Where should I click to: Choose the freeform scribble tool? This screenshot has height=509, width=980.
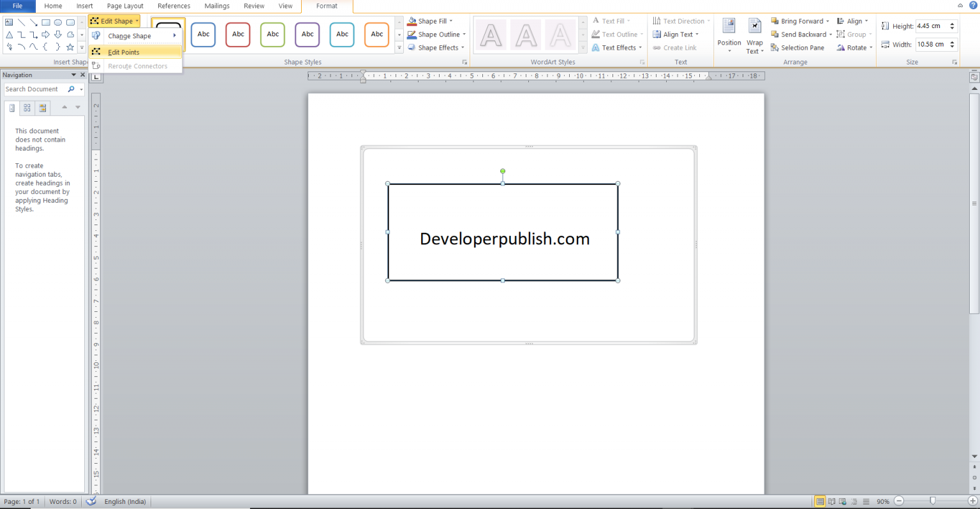click(x=9, y=47)
